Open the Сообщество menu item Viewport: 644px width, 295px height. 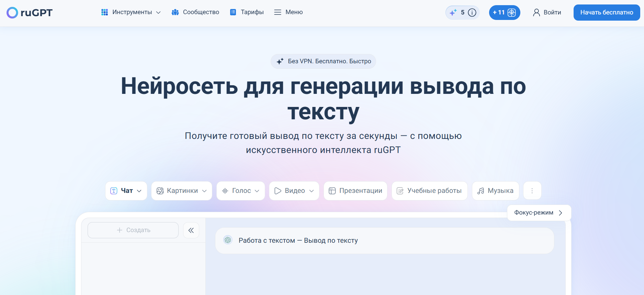pos(195,12)
